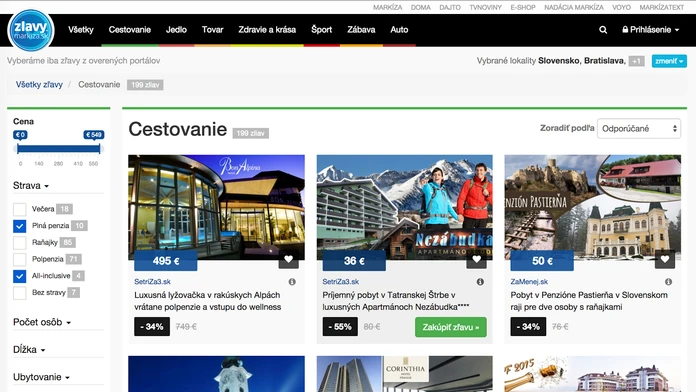
Task: Enable the Raňajky filter
Action: 20,242
